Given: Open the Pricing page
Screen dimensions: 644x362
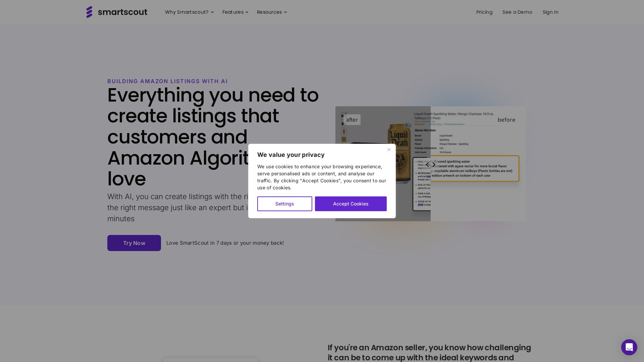Looking at the screenshot, I should [484, 12].
